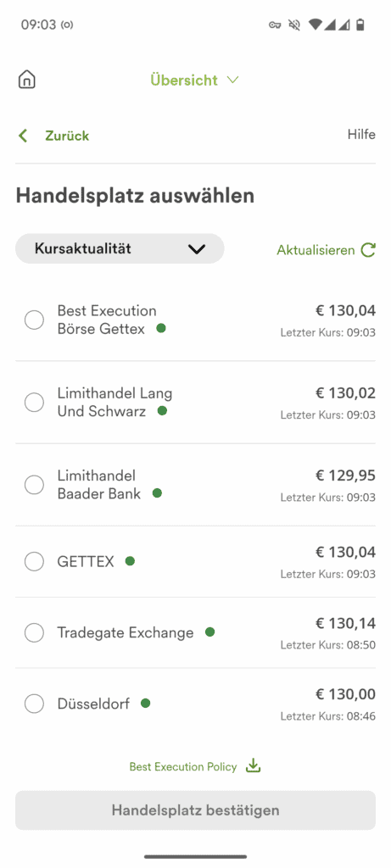Tap the green back chevron icon
Viewport: 391px width, 868px height.
(x=23, y=136)
